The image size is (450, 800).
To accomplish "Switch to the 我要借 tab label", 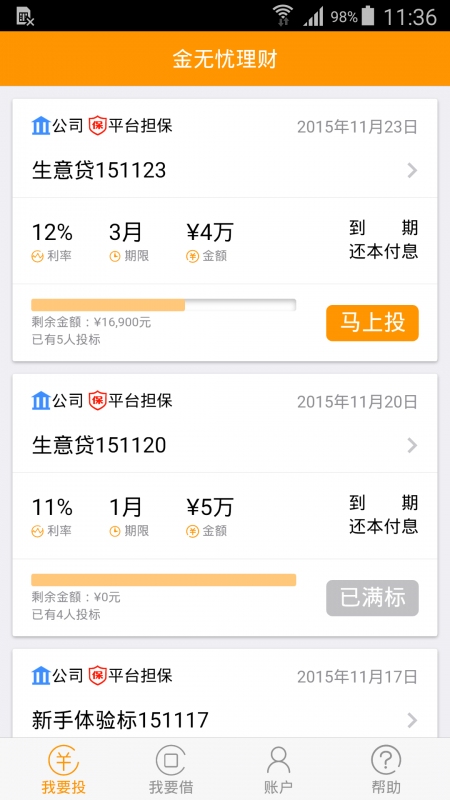I will coord(171,787).
